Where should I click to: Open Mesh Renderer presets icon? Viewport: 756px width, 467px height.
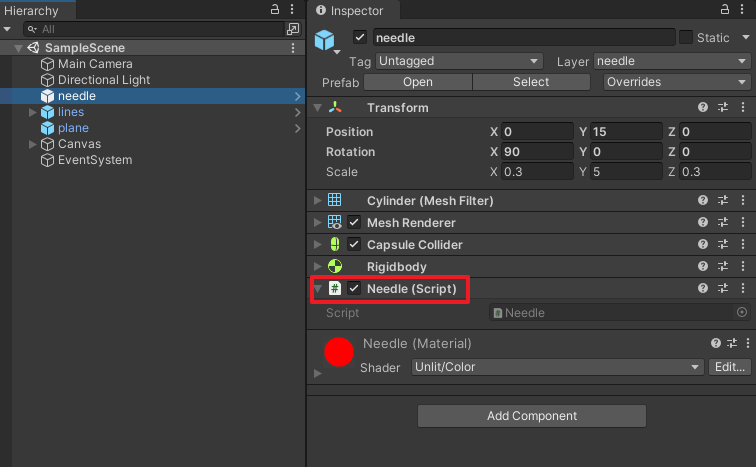coord(723,222)
